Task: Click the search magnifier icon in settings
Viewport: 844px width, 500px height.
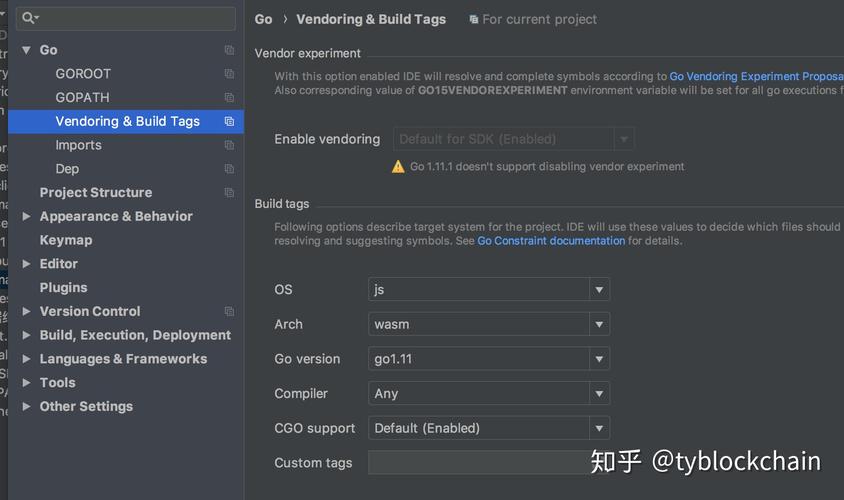Action: (x=28, y=18)
